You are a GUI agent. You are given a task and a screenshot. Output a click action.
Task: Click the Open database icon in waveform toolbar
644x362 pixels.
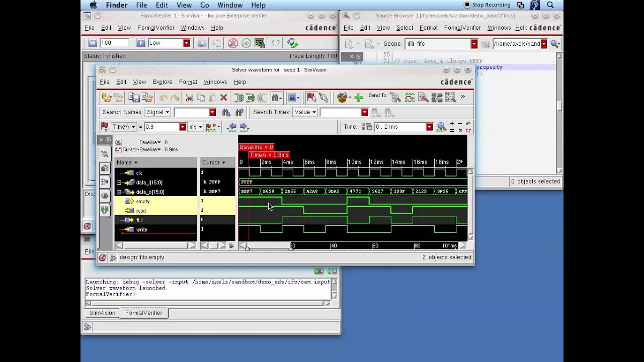click(x=106, y=98)
